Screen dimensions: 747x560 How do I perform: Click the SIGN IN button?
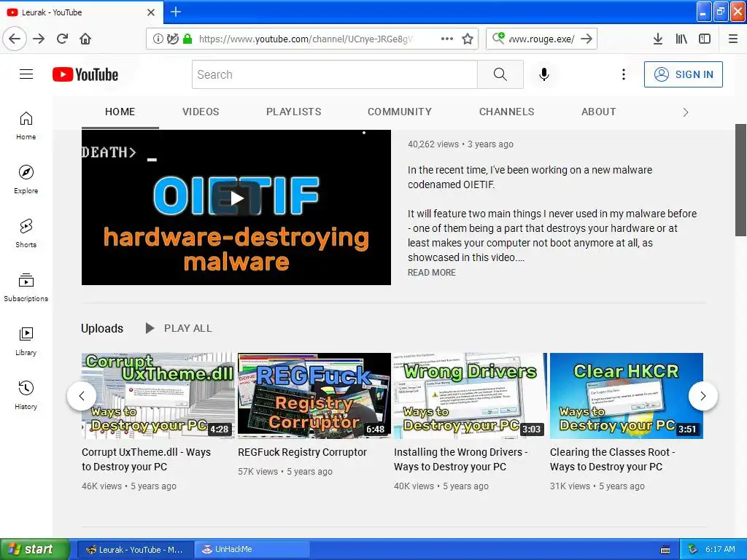point(683,74)
